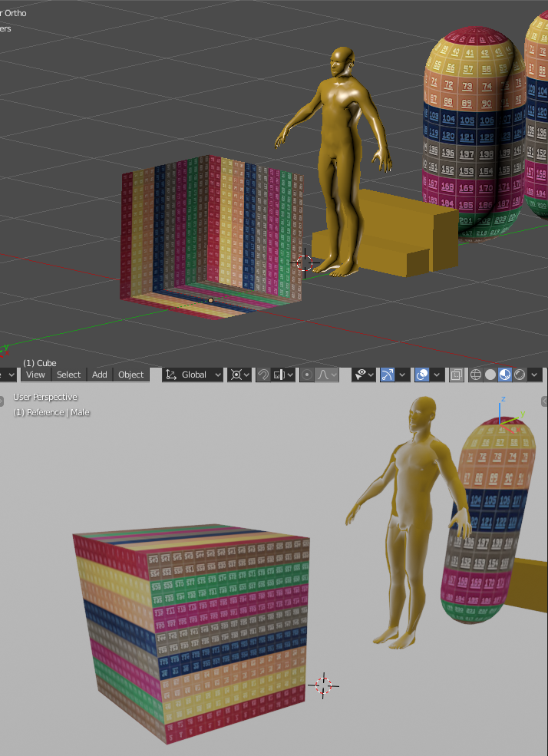Expand the toolbar in the lower viewport
Image resolution: width=548 pixels, height=756 pixels.
[x=2, y=401]
